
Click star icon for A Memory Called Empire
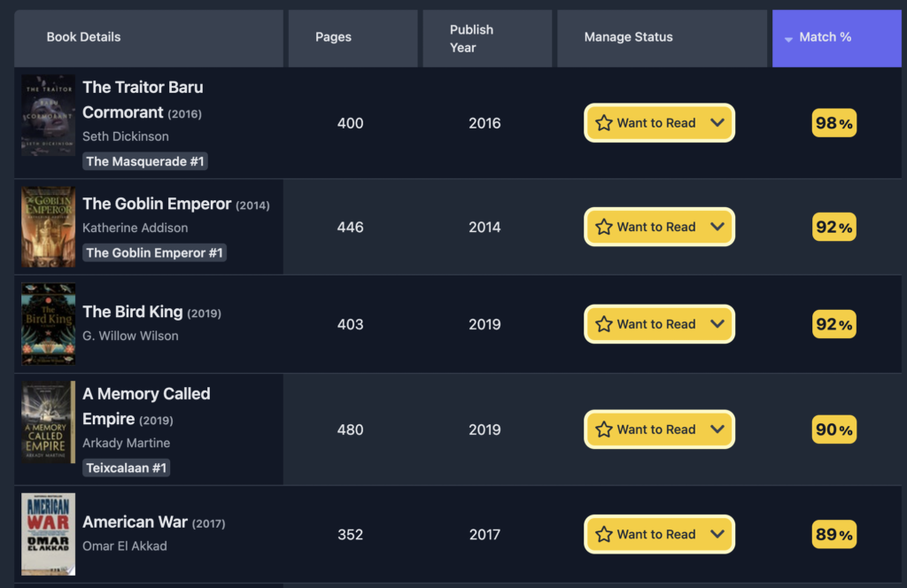coord(603,429)
